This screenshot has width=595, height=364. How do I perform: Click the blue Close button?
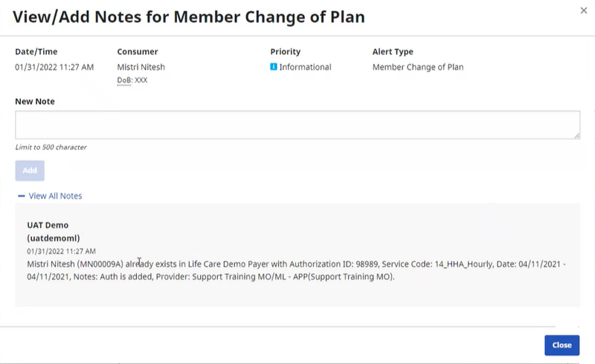pyautogui.click(x=562, y=345)
